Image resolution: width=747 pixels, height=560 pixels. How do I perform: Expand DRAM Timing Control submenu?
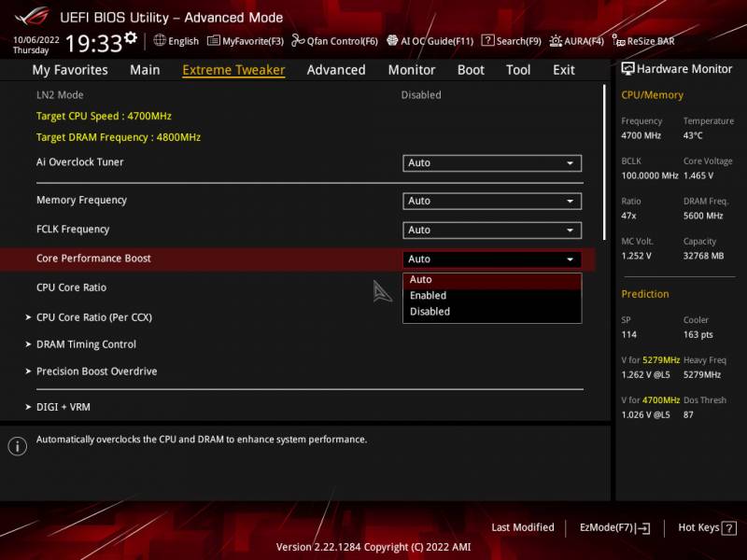(80, 344)
